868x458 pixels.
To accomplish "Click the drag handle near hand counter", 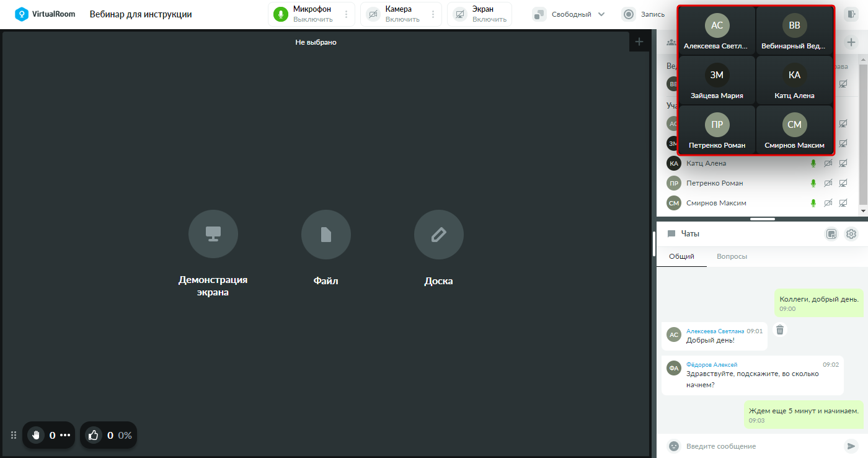I will (x=14, y=435).
